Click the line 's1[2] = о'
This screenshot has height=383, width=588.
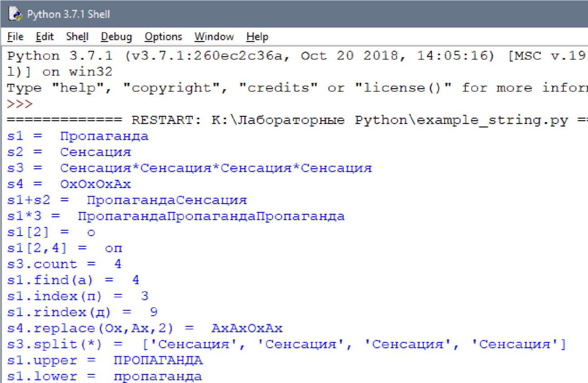coord(52,232)
